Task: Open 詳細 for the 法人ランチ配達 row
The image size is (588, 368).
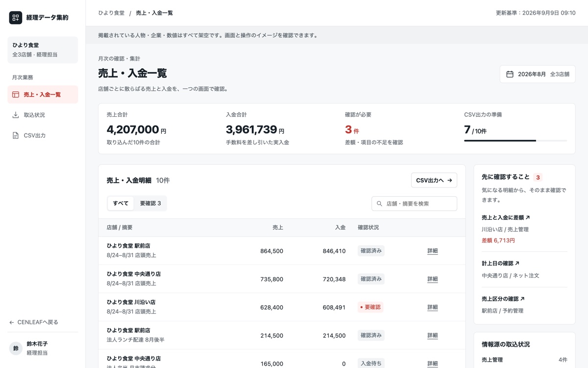Action: click(433, 336)
